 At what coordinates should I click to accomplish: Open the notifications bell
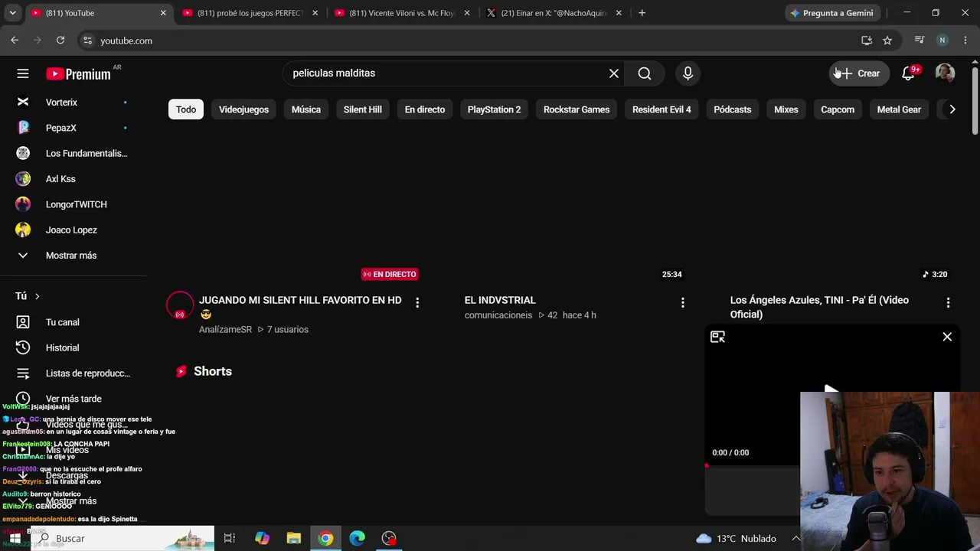908,73
